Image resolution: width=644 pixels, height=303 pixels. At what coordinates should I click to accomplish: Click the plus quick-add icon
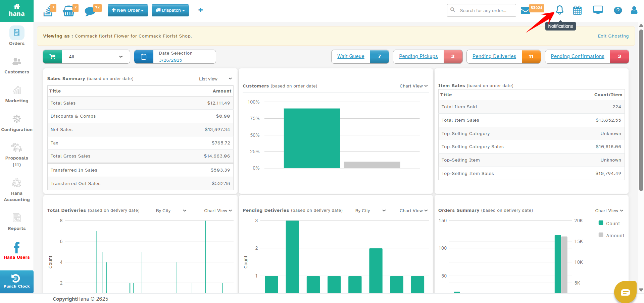coord(200,10)
